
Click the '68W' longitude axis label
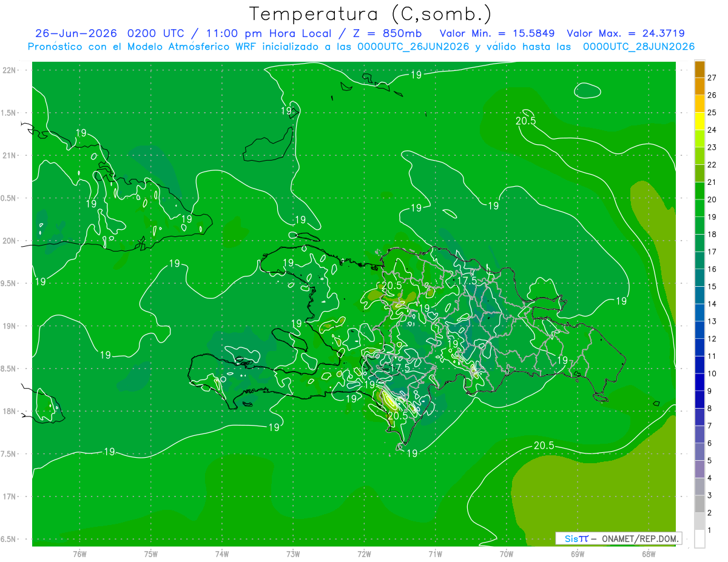649,554
